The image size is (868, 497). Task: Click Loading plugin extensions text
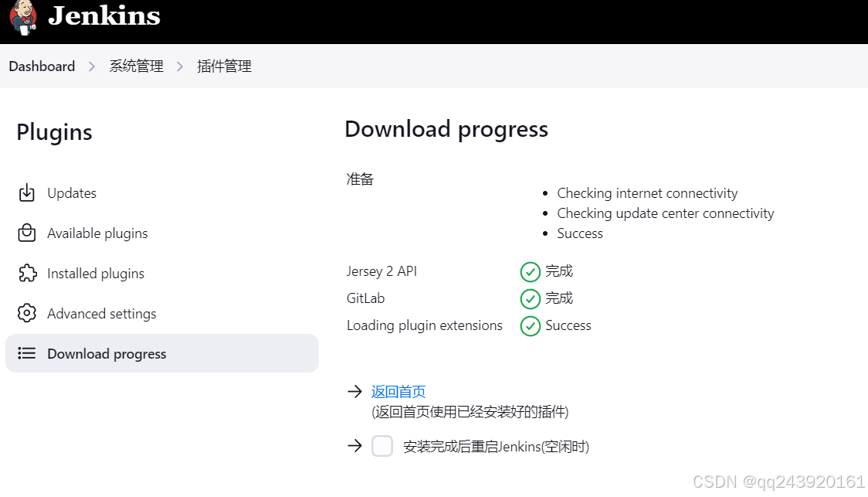(425, 325)
